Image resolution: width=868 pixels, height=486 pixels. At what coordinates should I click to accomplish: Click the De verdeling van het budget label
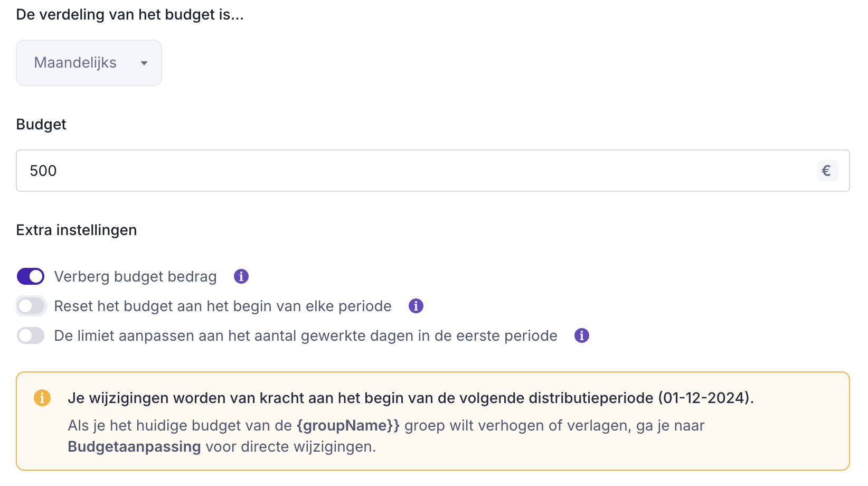tap(130, 15)
